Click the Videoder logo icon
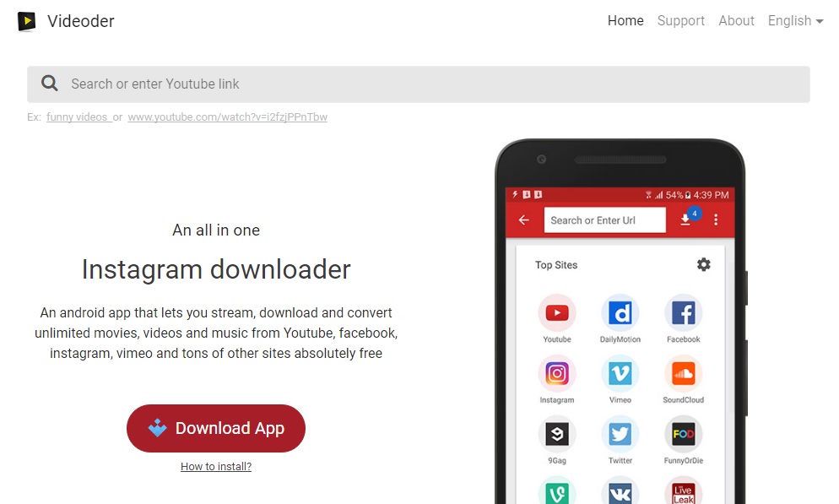This screenshot has width=839, height=504. [26, 21]
